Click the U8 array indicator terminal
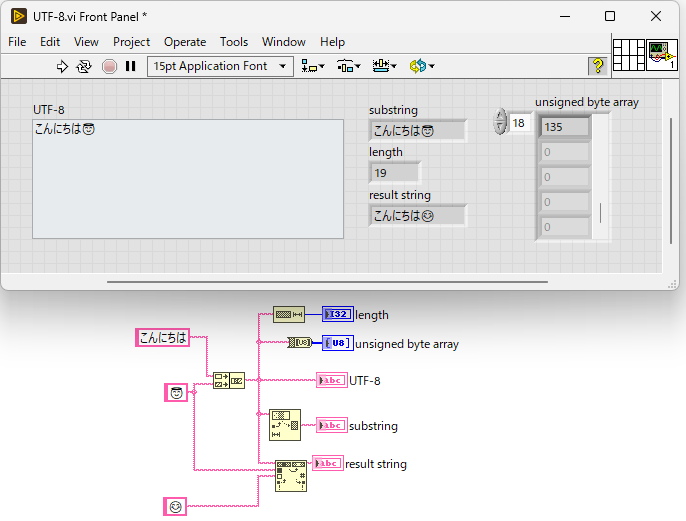Image resolution: width=686 pixels, height=521 pixels. 338,343
